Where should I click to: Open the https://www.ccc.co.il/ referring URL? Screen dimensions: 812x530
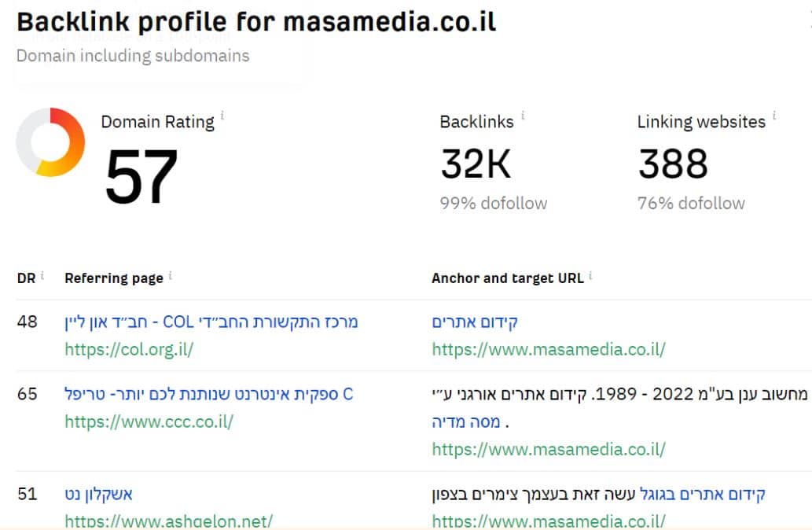tap(149, 421)
